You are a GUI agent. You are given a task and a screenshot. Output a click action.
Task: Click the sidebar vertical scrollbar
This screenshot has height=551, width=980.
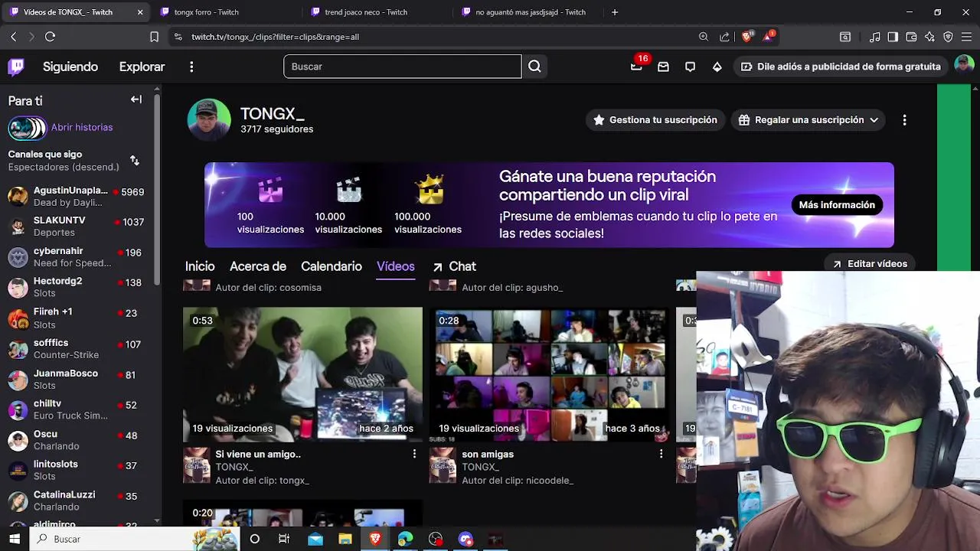157,191
